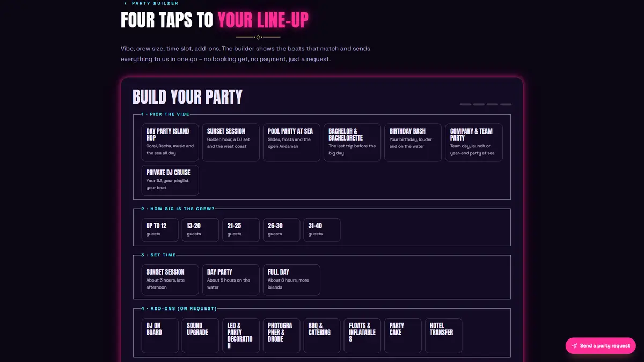This screenshot has height=362, width=644.
Task: Add the Party Cake add-on
Action: (403, 336)
